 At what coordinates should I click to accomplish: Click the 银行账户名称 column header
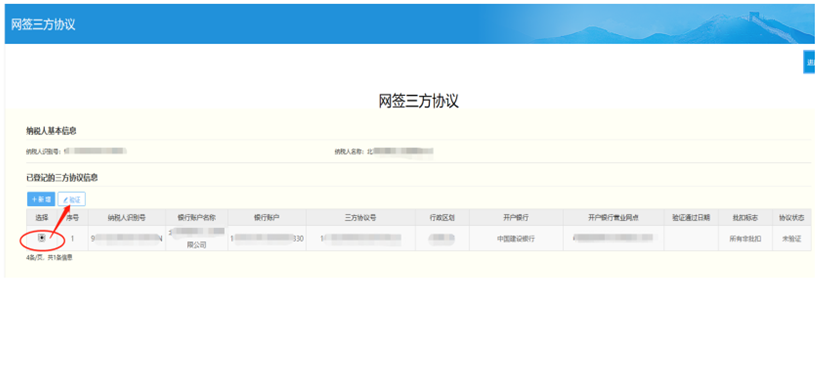197,218
